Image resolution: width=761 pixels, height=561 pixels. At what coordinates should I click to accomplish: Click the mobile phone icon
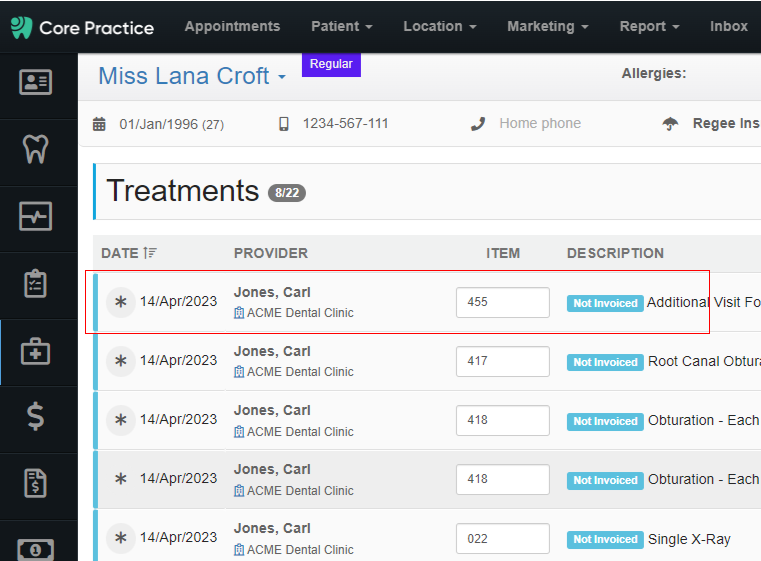coord(284,124)
